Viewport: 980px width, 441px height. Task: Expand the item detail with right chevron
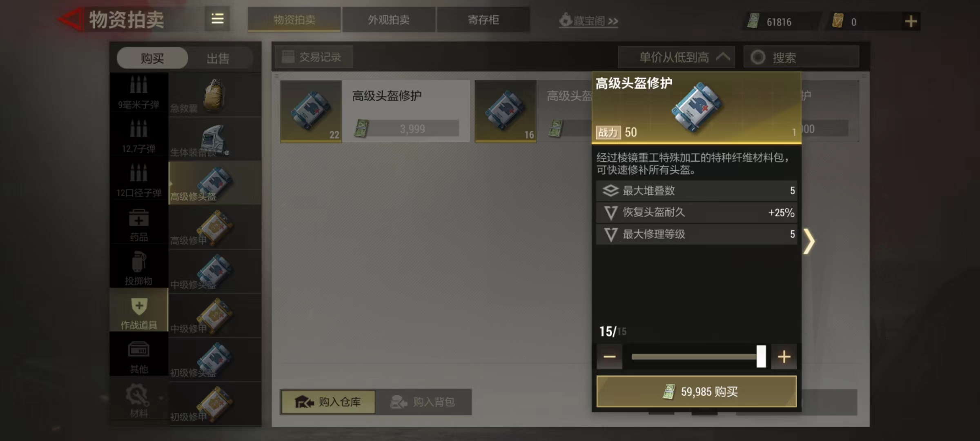pos(809,241)
